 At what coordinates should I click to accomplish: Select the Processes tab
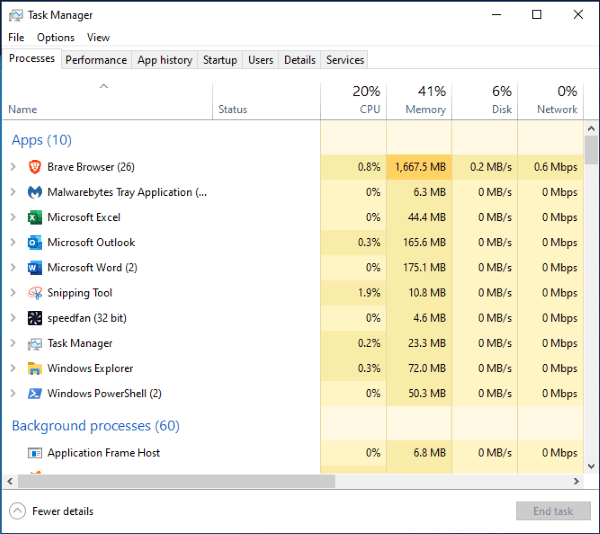pyautogui.click(x=32, y=59)
